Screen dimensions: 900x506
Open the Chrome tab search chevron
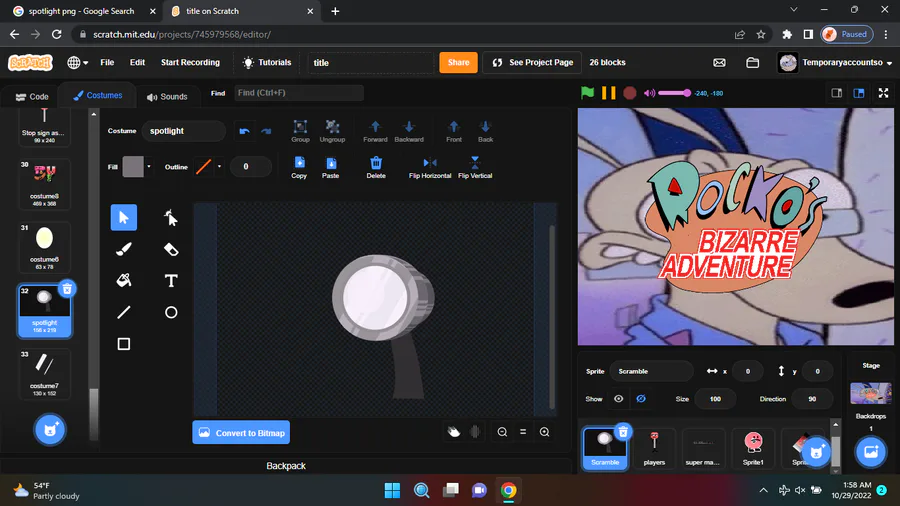click(x=794, y=10)
